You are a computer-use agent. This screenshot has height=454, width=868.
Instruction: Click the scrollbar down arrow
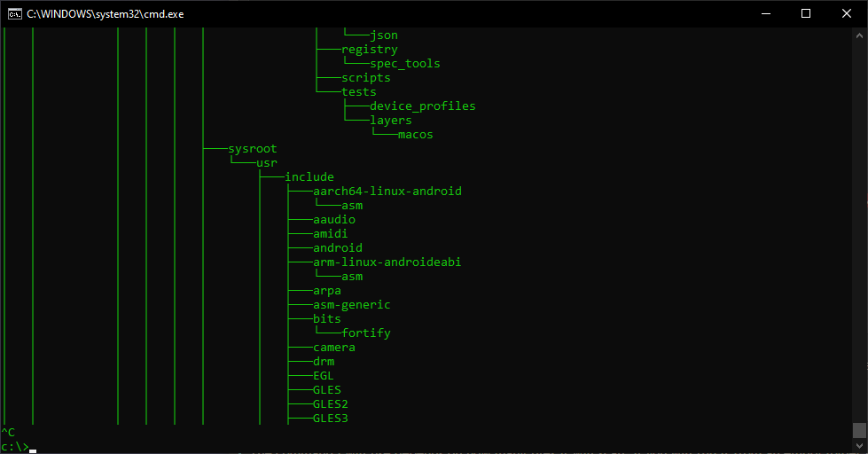coord(859,446)
